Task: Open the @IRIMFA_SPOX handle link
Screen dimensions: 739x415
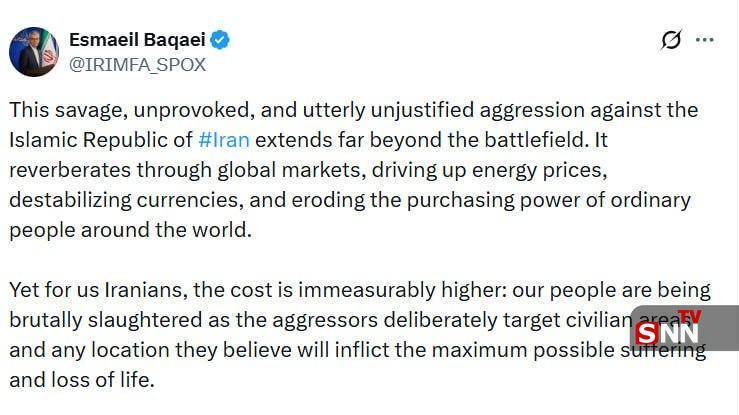Action: 137,64
